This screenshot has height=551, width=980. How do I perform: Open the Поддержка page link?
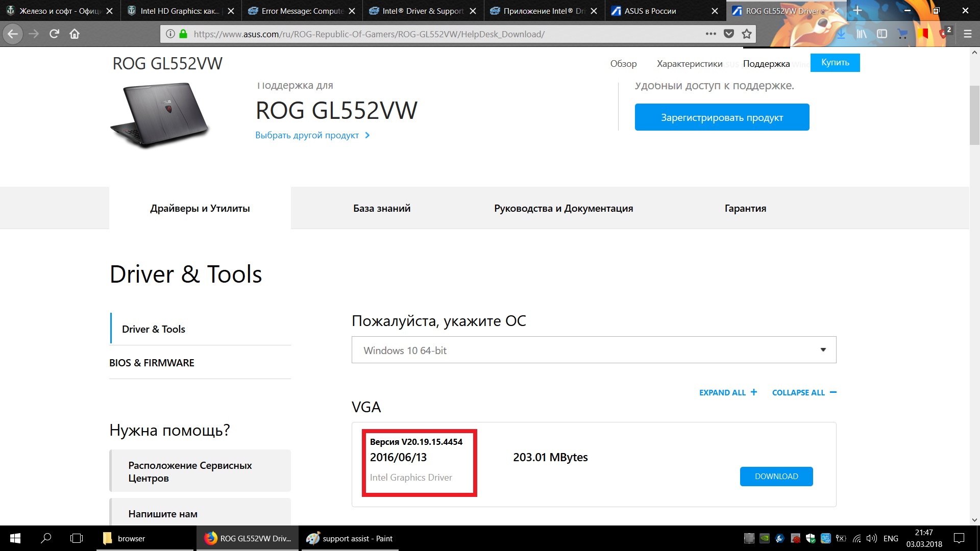[x=766, y=64]
